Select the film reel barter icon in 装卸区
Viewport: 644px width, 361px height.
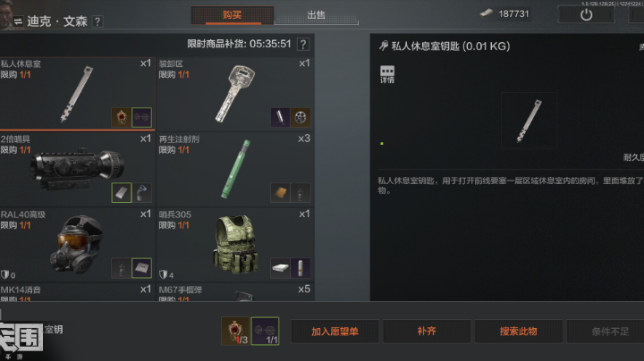tap(301, 117)
